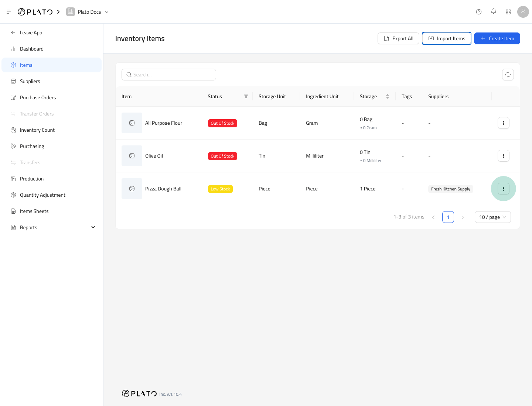Expand the Plato Docs workspace dropdown

[107, 12]
